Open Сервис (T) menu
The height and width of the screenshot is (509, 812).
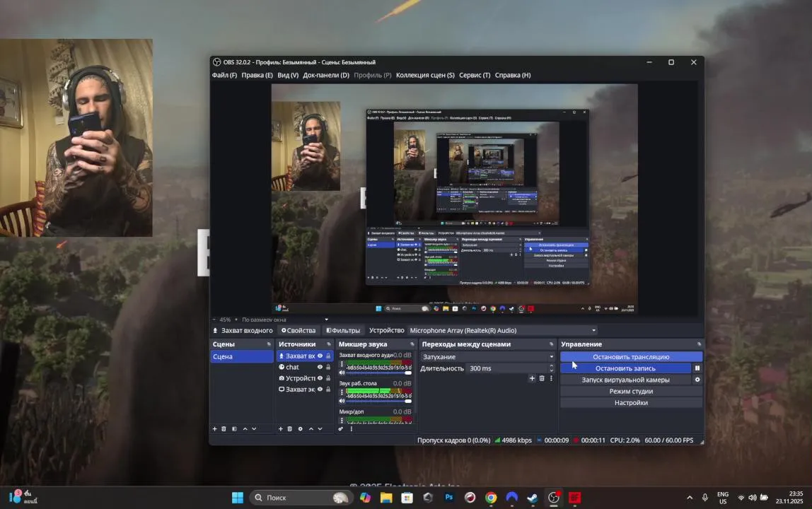(x=475, y=75)
